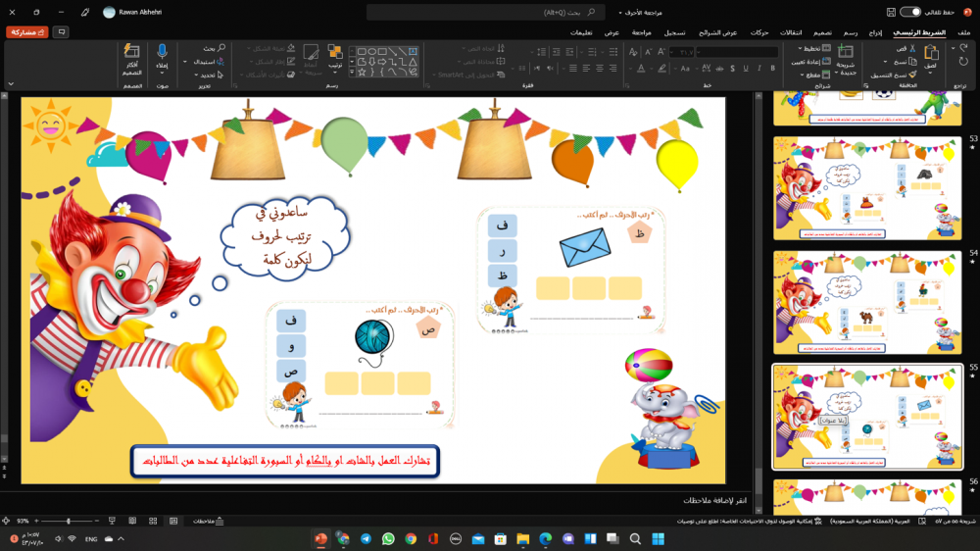Image resolution: width=980 pixels, height=551 pixels.
Task: Click the text highlight color pen
Action: click(661, 69)
